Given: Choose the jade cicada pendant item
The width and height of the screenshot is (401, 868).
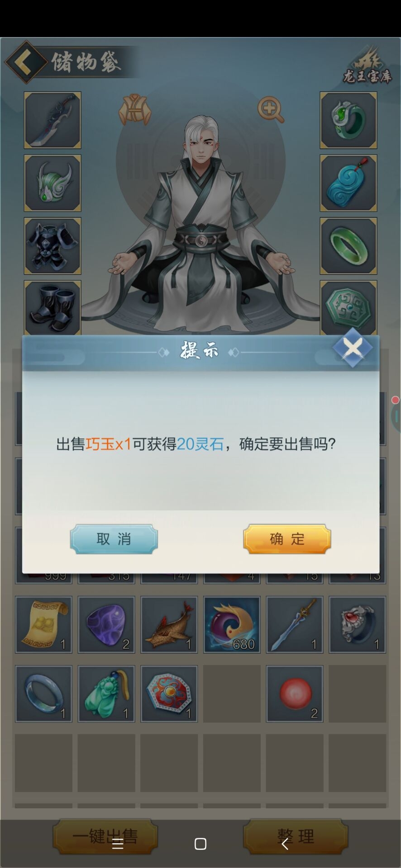Looking at the screenshot, I should tap(106, 693).
